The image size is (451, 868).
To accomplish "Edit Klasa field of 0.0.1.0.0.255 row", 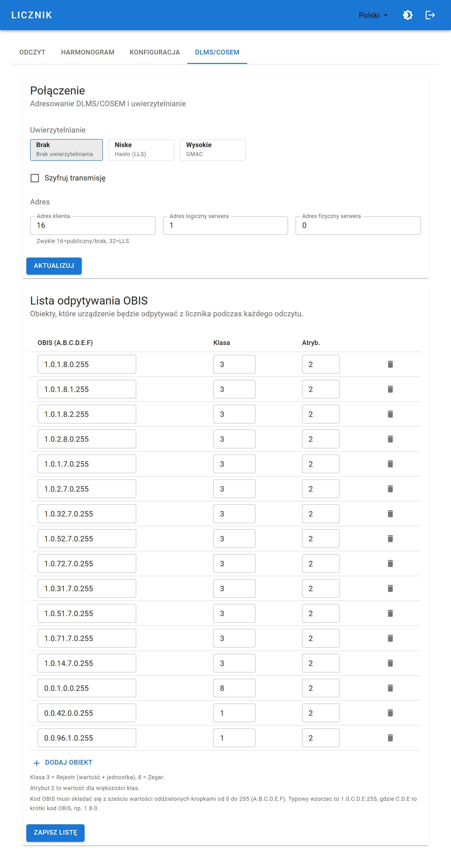I will pyautogui.click(x=234, y=688).
